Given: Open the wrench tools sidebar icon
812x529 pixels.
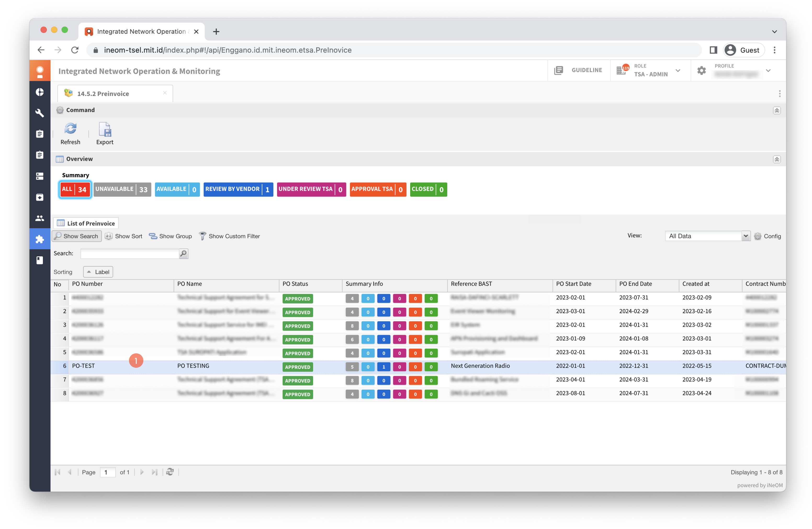Looking at the screenshot, I should click(40, 113).
